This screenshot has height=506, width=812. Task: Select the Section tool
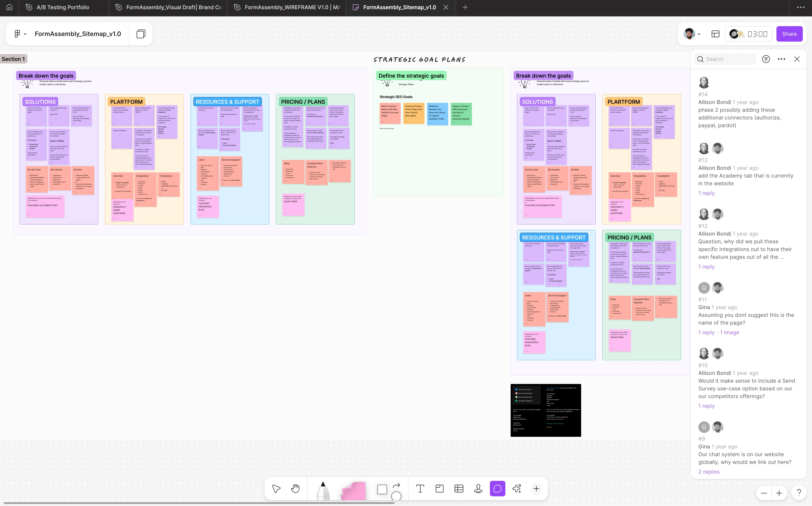point(440,489)
